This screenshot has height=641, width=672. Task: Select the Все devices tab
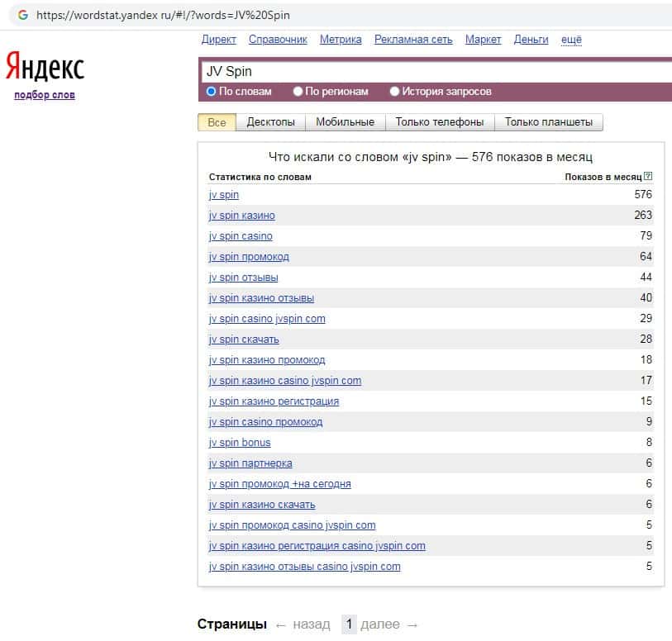pyautogui.click(x=217, y=122)
